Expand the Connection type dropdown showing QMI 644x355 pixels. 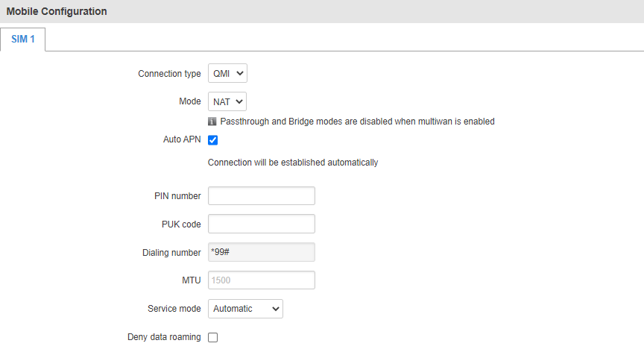pyautogui.click(x=227, y=73)
